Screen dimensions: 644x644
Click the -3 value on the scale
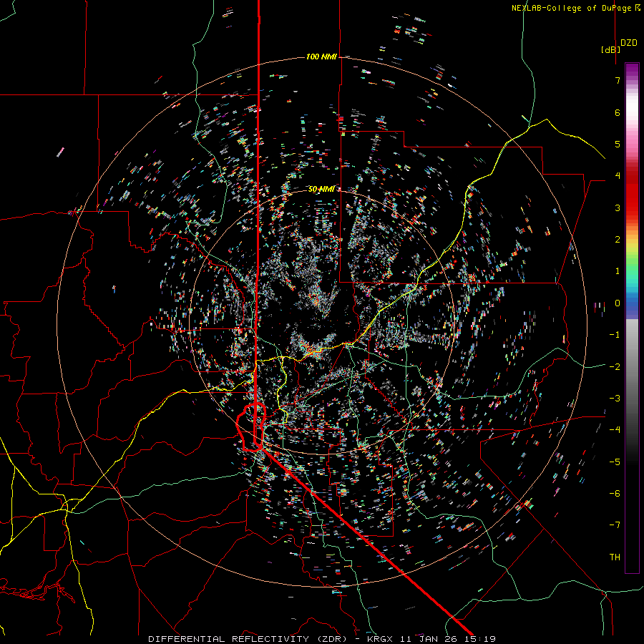coord(615,399)
